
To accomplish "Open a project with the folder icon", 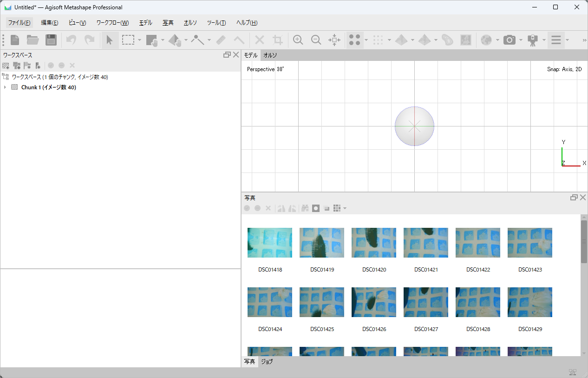I will 33,40.
